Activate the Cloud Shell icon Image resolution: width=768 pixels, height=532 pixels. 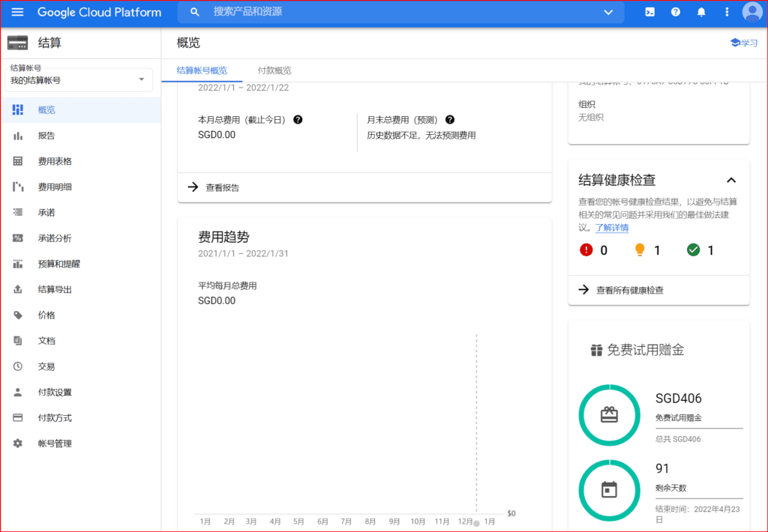click(649, 12)
